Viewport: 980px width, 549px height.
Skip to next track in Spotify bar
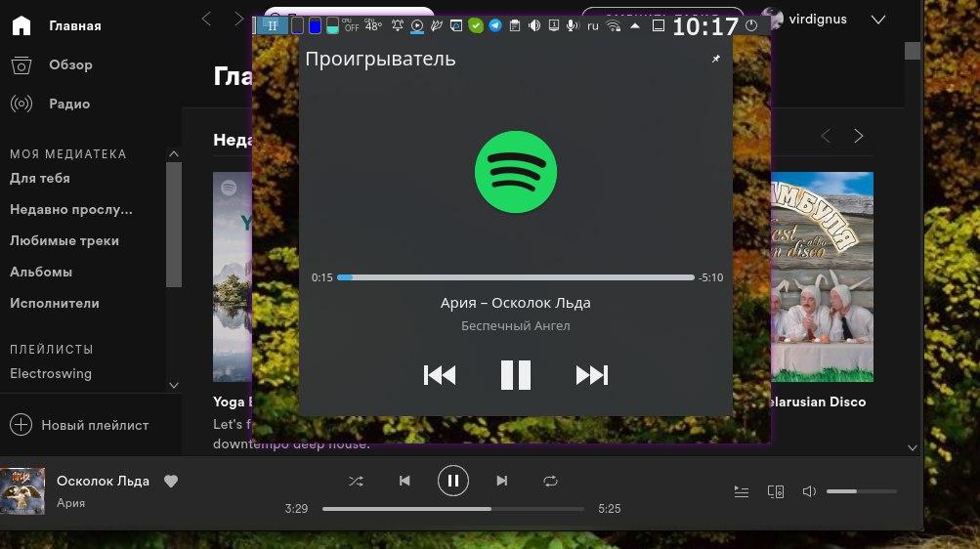pyautogui.click(x=502, y=481)
